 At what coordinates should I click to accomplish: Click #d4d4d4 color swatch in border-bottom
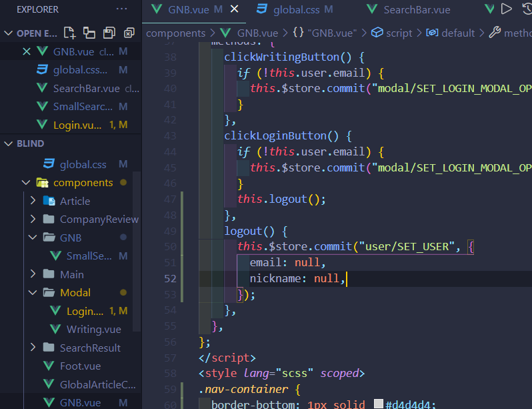(379, 404)
